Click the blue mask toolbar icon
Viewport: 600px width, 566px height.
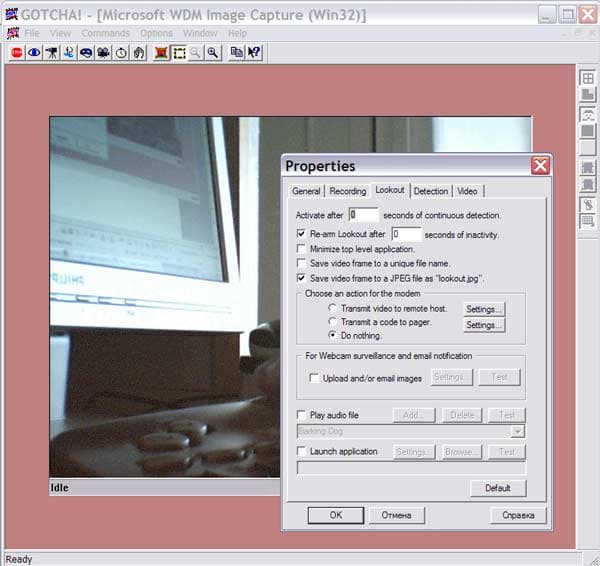tap(86, 52)
